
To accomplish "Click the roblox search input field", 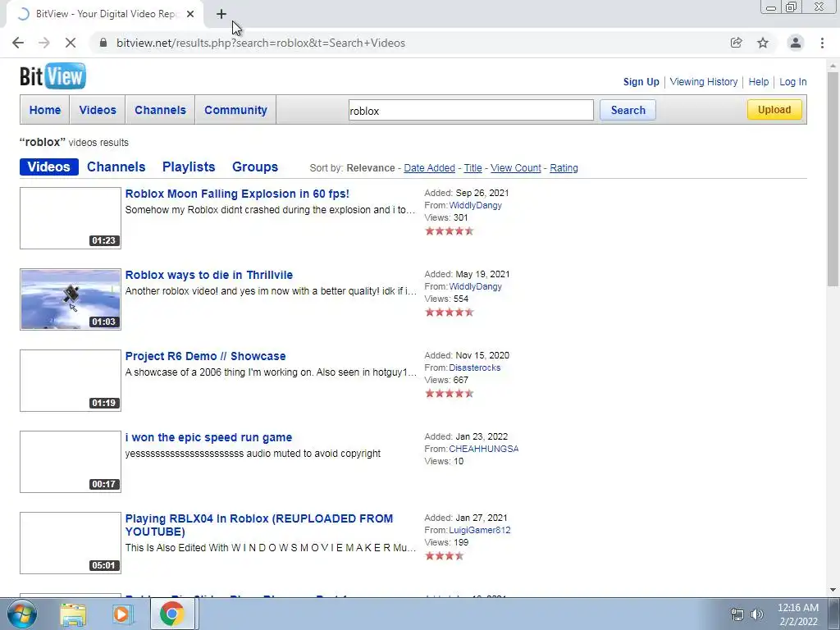I will point(471,111).
